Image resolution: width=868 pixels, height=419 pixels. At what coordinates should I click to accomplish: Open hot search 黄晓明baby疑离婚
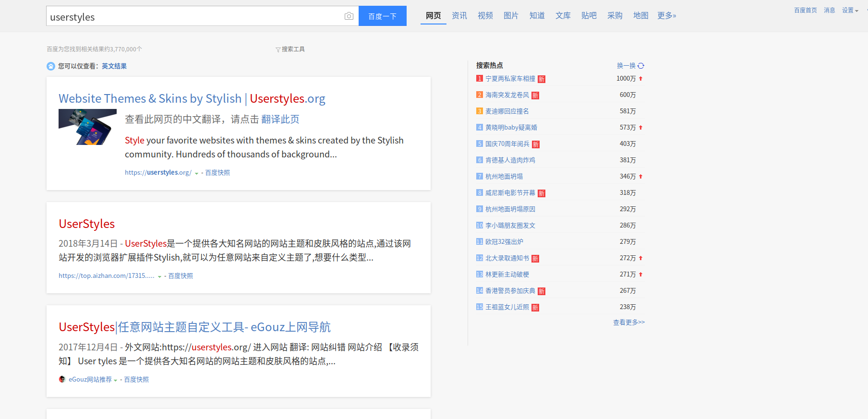pyautogui.click(x=511, y=128)
